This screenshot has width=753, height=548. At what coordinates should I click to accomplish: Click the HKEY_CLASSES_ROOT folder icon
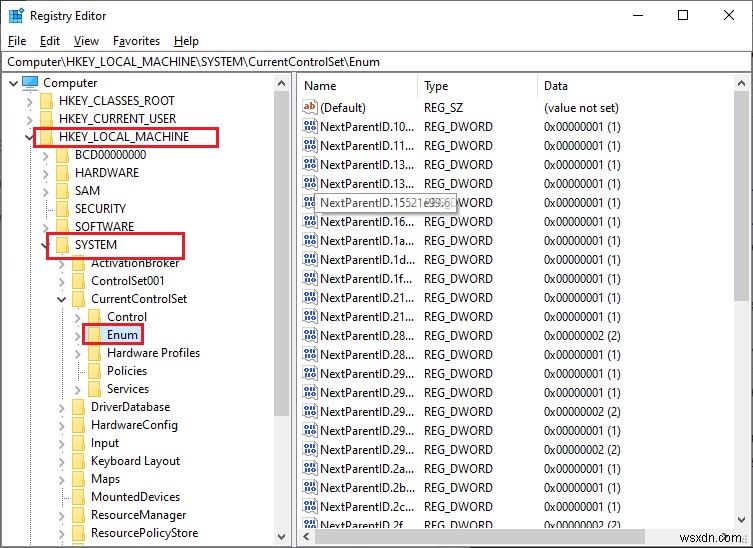pos(47,101)
